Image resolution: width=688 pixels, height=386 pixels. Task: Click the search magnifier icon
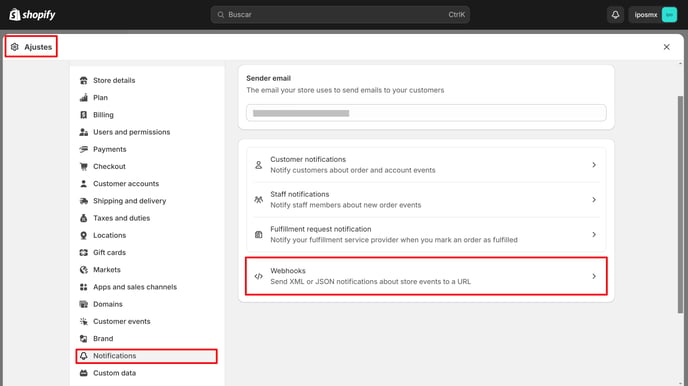pyautogui.click(x=221, y=14)
